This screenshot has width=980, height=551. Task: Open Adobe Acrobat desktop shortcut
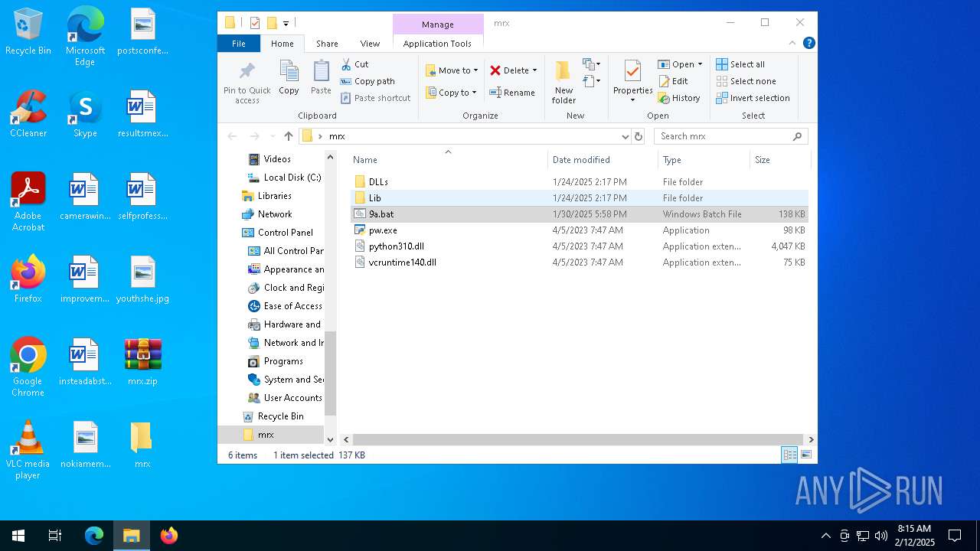coord(28,202)
